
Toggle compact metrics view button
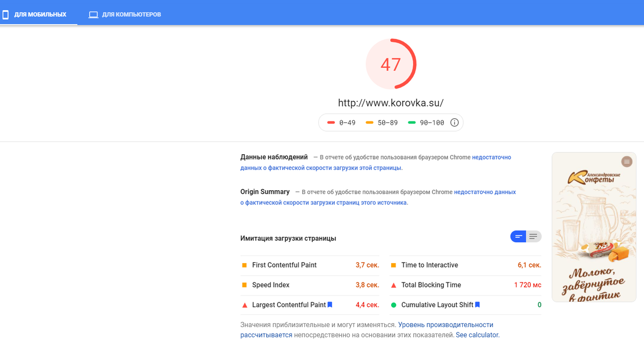[x=518, y=236]
